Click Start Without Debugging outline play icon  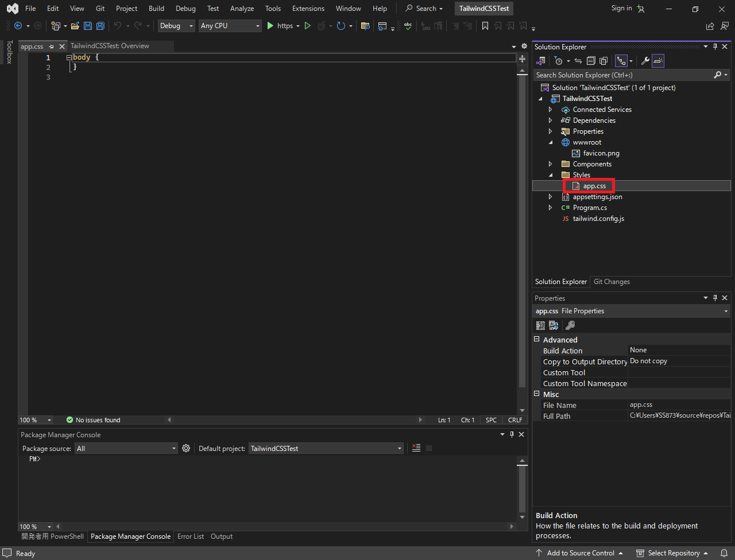307,26
